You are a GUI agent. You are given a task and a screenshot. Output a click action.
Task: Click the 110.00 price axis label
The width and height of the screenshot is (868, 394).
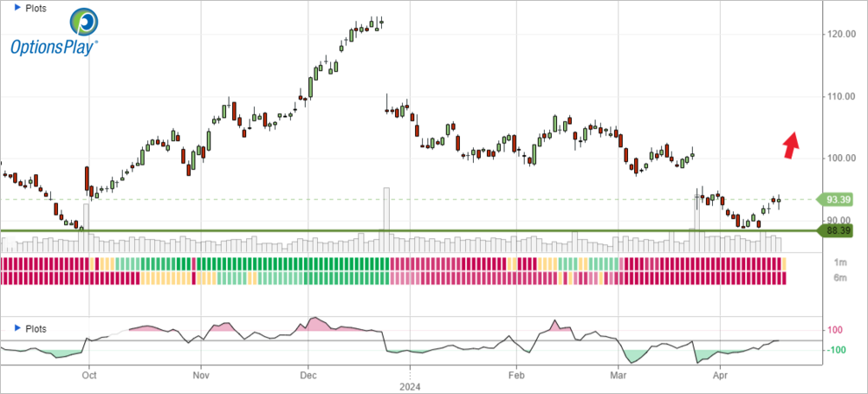pos(841,97)
